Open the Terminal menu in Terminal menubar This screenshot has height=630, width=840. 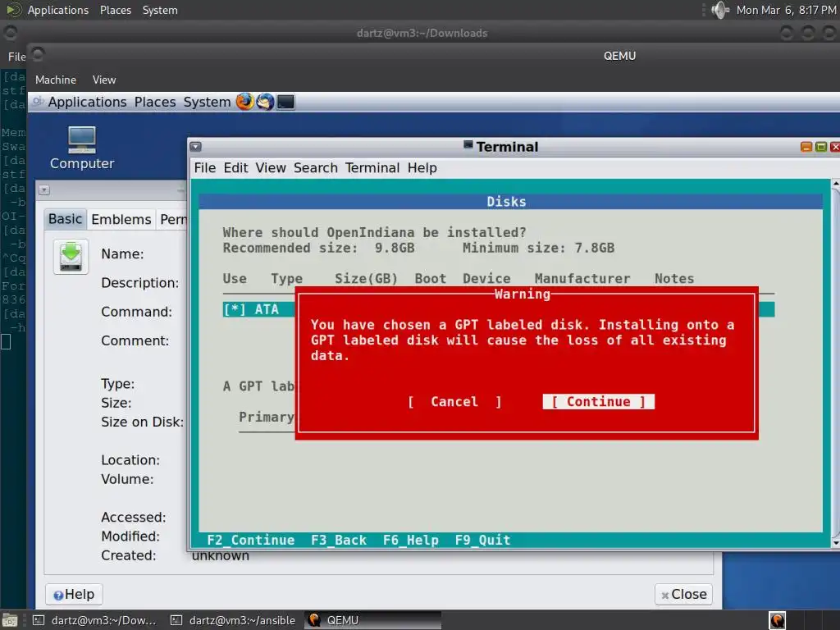pos(372,167)
